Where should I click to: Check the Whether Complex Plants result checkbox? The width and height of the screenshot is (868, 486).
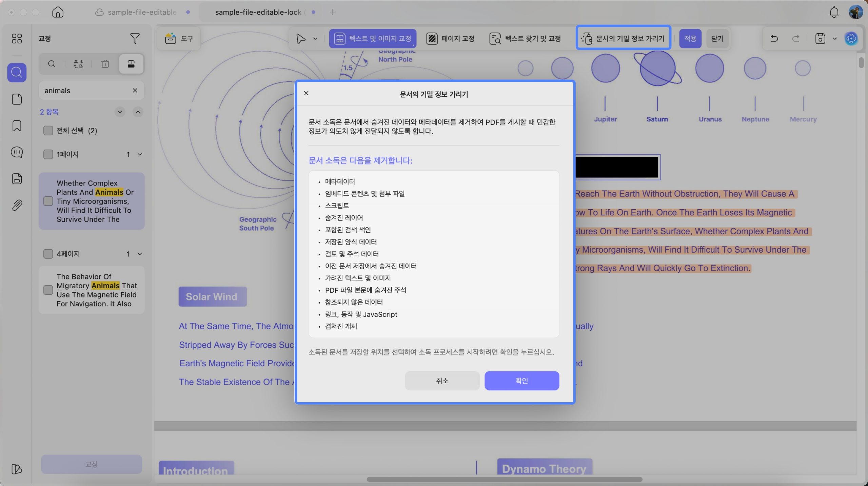click(x=48, y=201)
